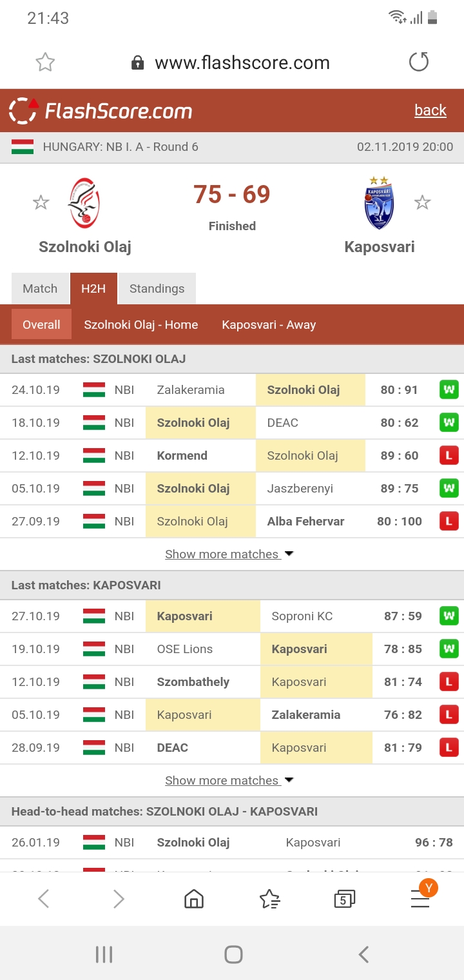Open the Kormend vs Szolnoki Olaj match row
Image resolution: width=464 pixels, height=980 pixels.
232,456
